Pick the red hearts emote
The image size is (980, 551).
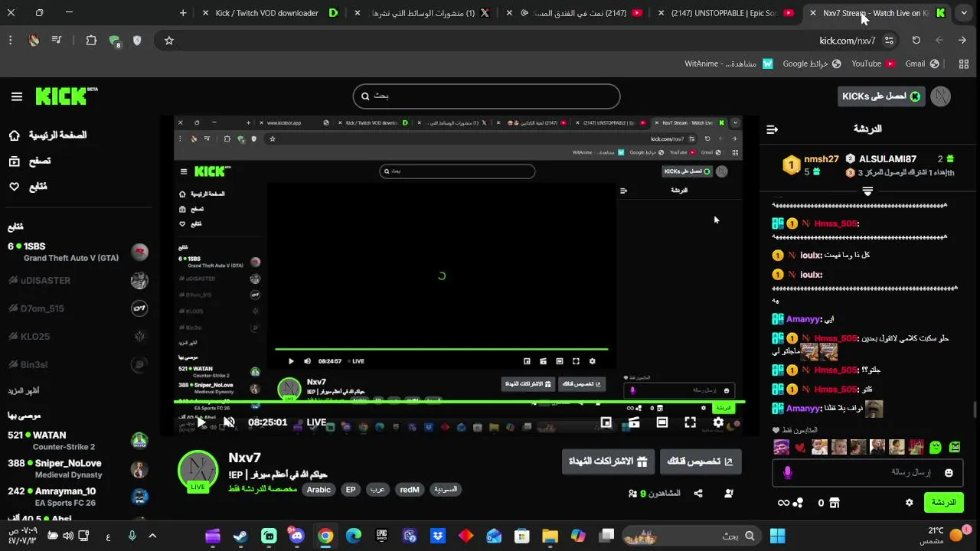[801, 447]
